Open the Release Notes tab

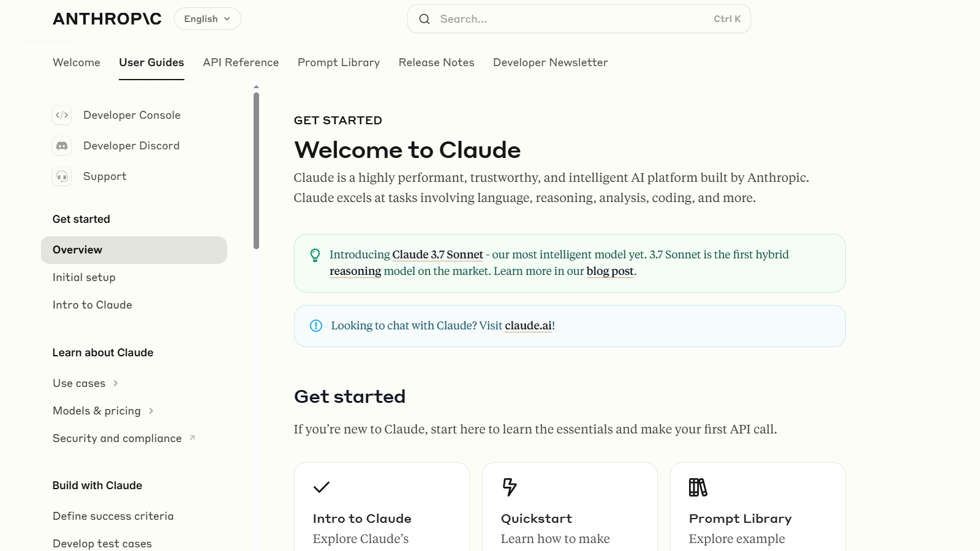[x=436, y=62]
